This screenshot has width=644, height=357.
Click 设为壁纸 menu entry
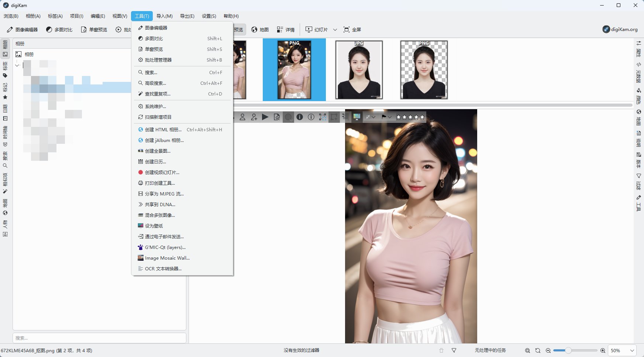pos(182,226)
